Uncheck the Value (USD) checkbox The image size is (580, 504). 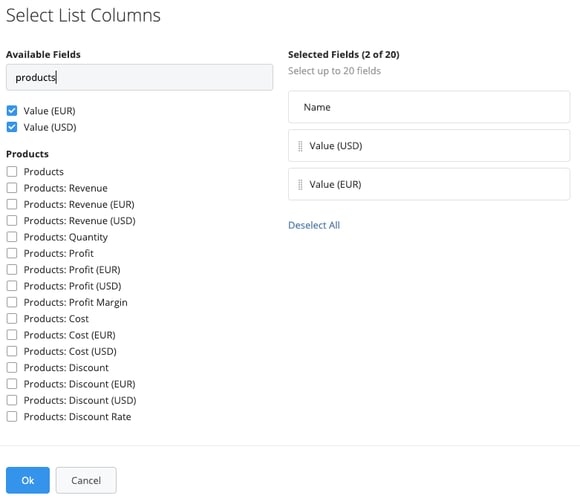[12, 127]
